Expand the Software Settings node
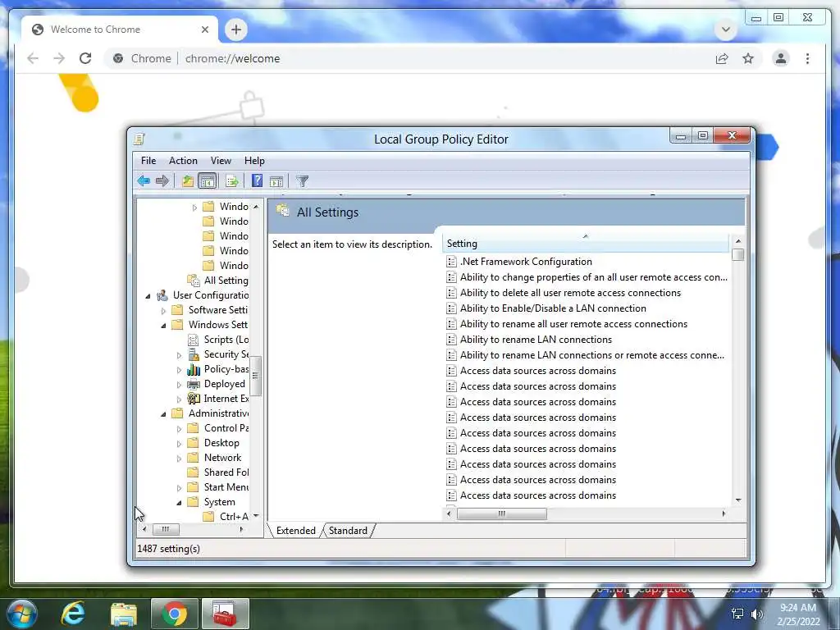The height and width of the screenshot is (630, 840). pos(163,311)
